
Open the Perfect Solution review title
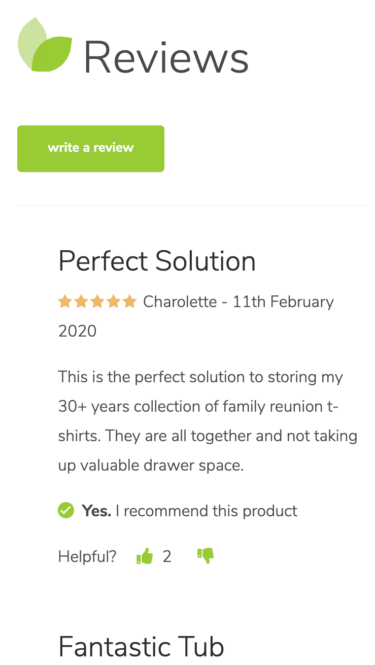[x=157, y=261]
